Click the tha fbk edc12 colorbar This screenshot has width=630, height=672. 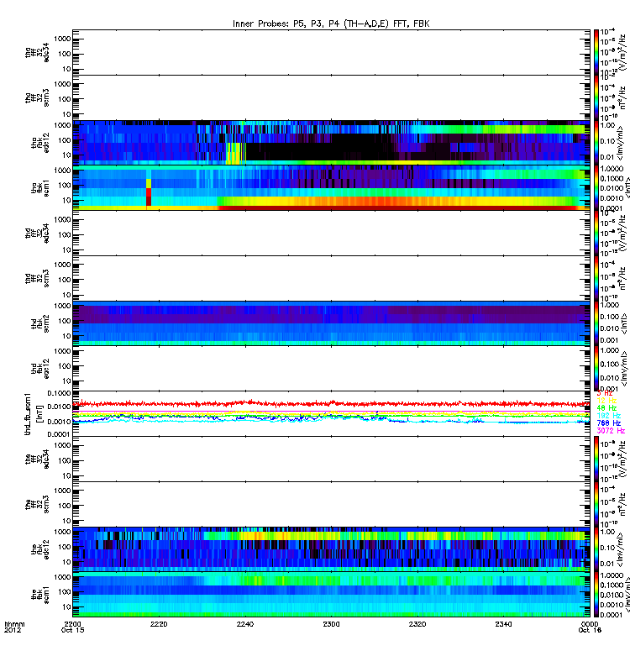click(x=596, y=143)
